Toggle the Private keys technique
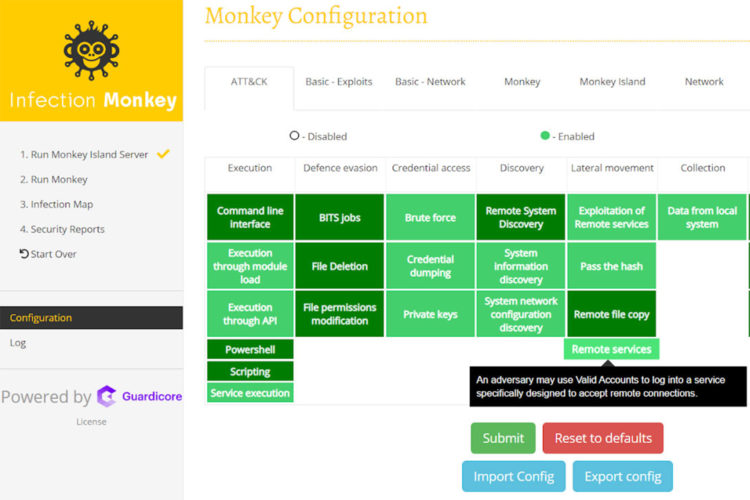This screenshot has height=500, width=750. (430, 314)
